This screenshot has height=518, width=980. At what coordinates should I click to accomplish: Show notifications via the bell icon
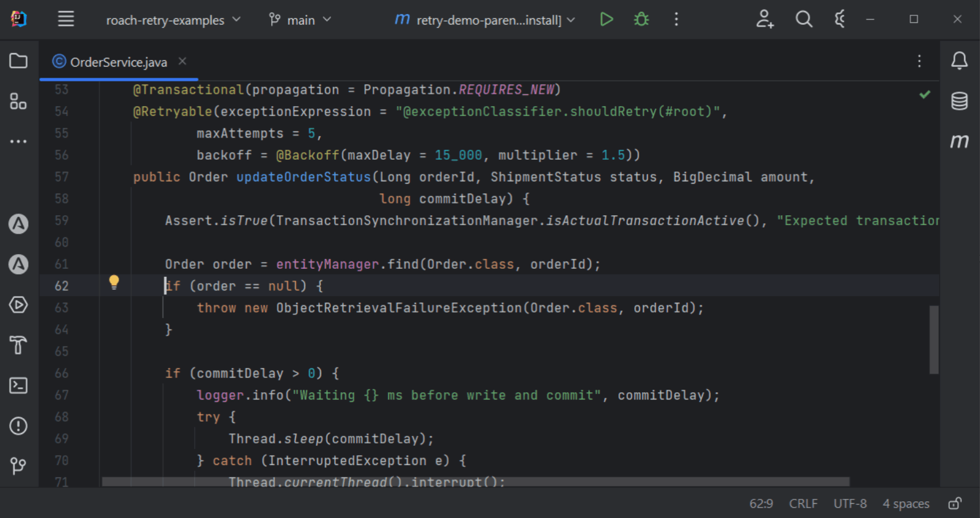(959, 61)
